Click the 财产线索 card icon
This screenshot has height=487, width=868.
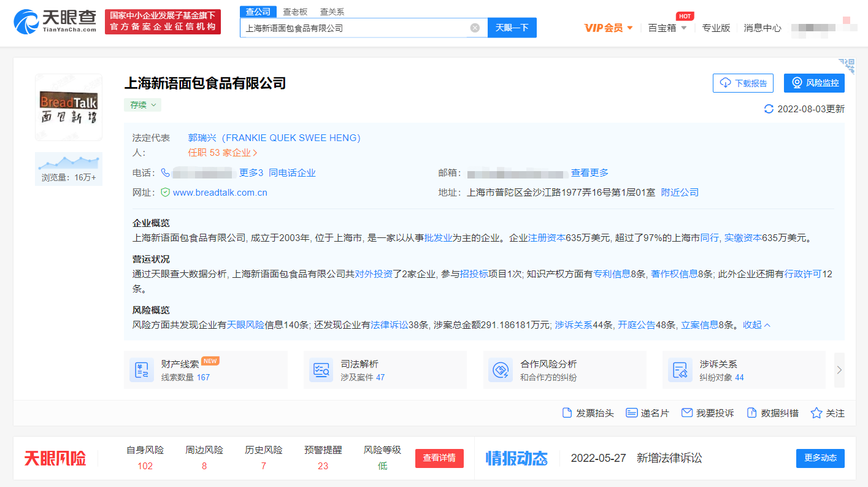tap(142, 370)
